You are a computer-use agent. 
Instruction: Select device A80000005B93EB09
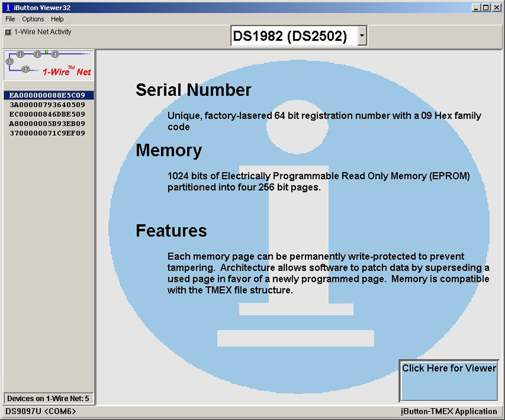tap(47, 124)
